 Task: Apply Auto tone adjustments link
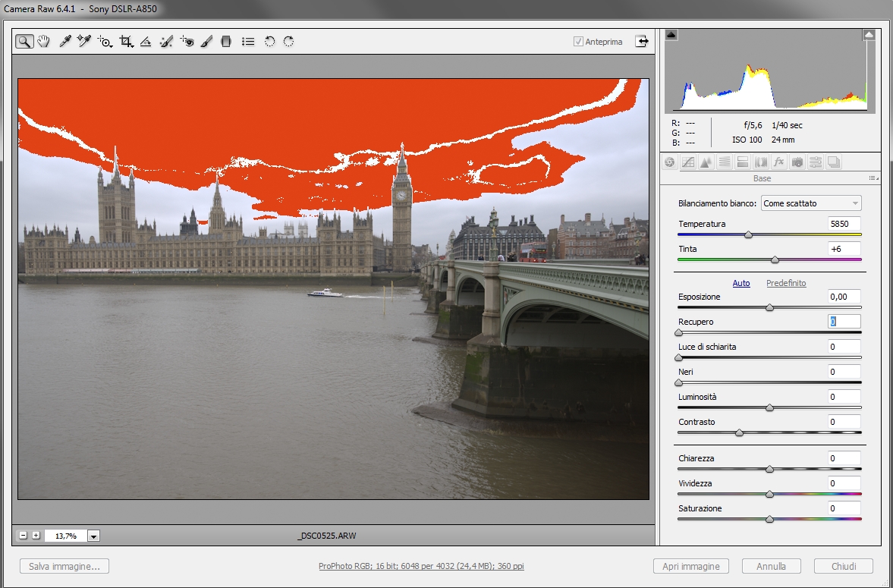tap(741, 283)
